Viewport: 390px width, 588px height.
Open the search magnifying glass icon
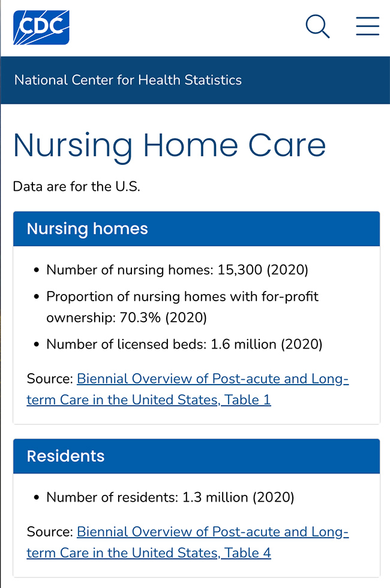tap(317, 26)
